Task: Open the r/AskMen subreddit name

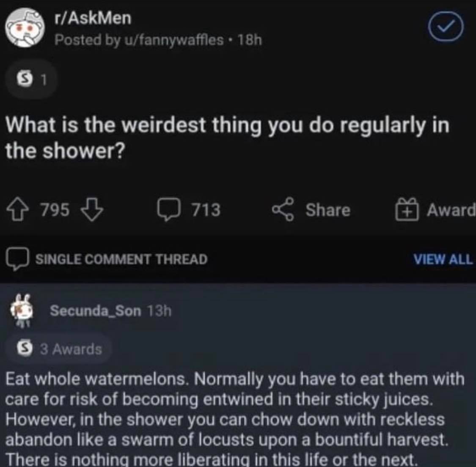Action: [x=93, y=18]
